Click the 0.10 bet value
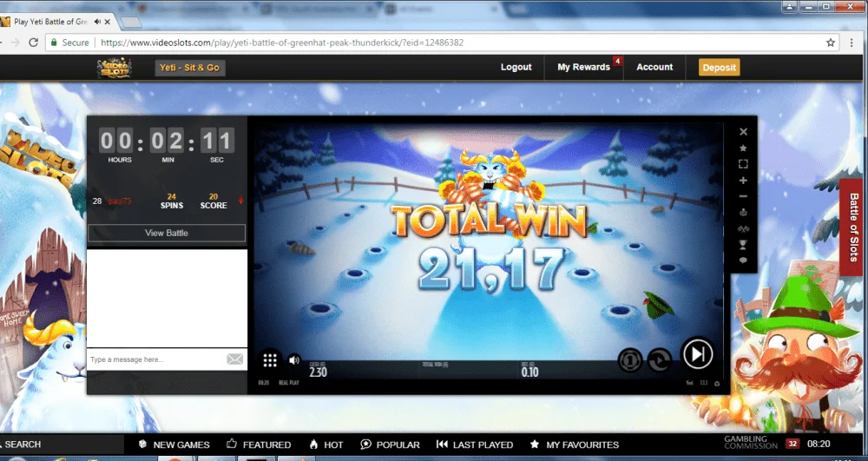Viewport: 868px width, 461px height. pos(529,372)
